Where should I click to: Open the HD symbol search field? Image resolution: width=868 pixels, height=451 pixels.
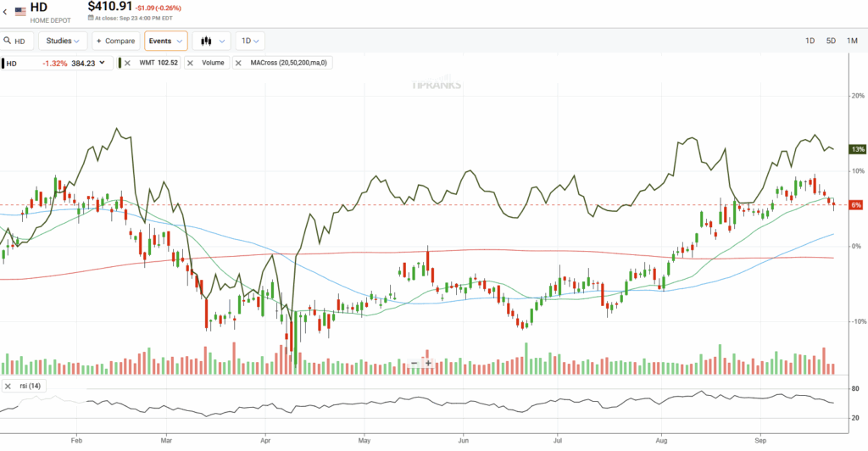pos(17,41)
